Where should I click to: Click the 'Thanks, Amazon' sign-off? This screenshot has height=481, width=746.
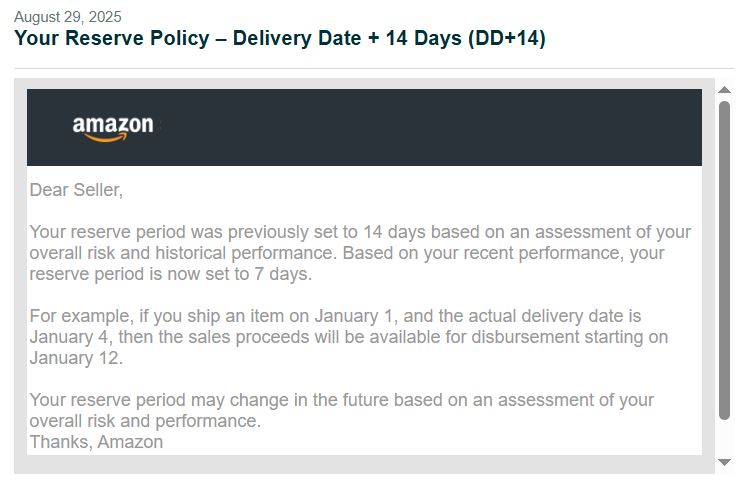[x=96, y=442]
